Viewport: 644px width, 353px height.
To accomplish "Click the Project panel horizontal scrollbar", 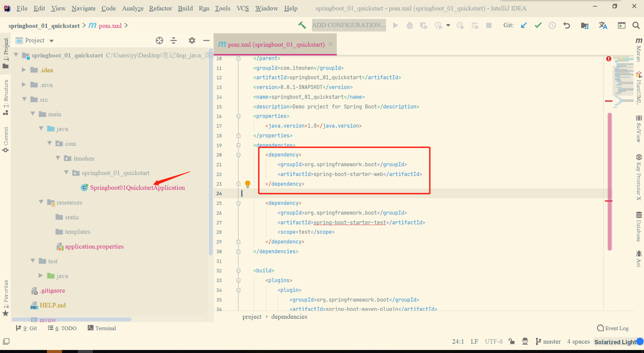I will pos(72,319).
